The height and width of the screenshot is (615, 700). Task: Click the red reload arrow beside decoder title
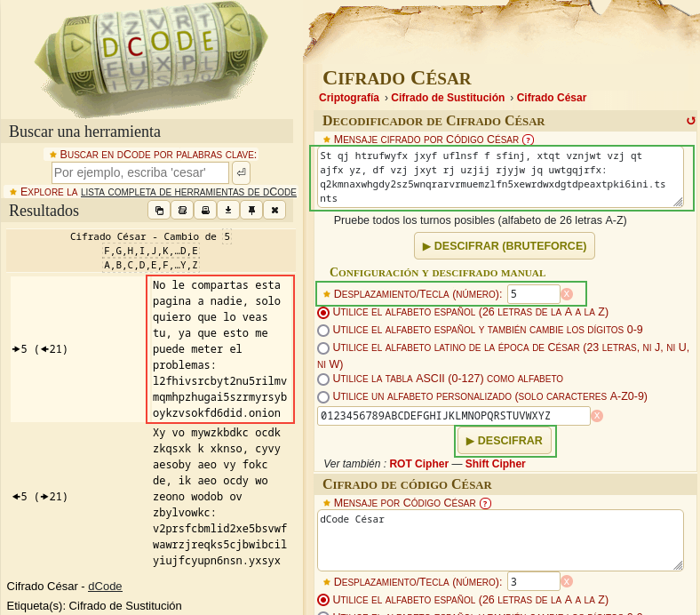click(690, 121)
